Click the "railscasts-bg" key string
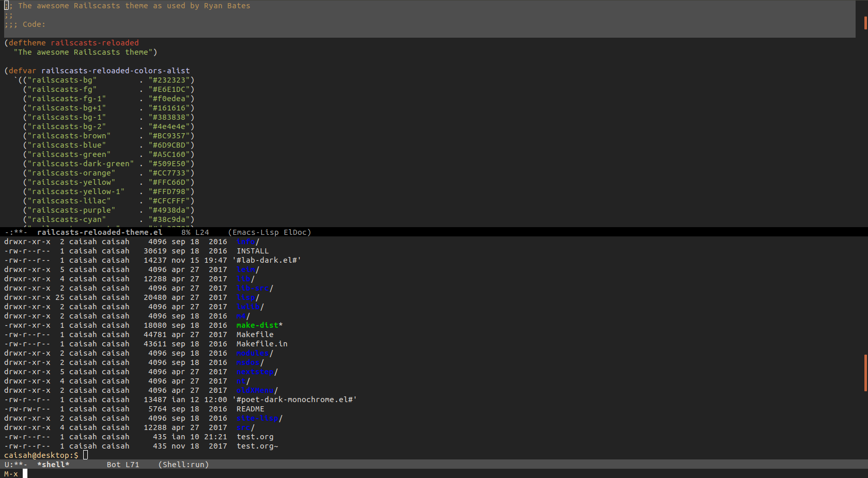This screenshot has width=868, height=478. pyautogui.click(x=62, y=80)
